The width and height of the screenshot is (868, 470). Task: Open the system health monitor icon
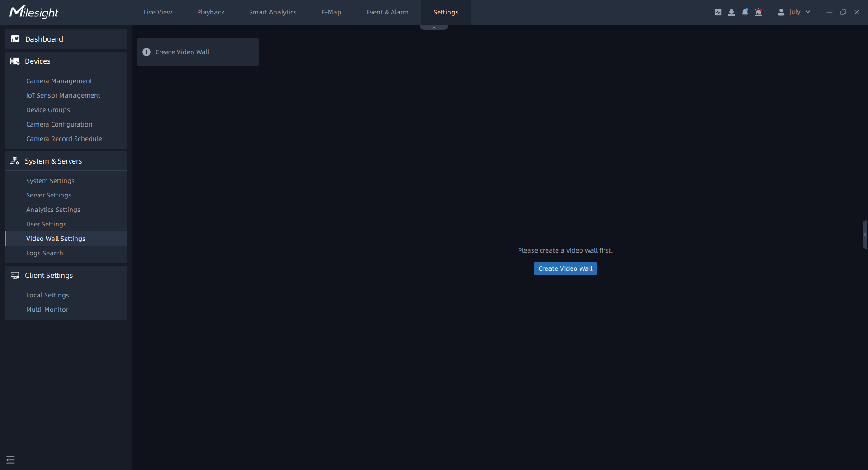[x=717, y=12]
